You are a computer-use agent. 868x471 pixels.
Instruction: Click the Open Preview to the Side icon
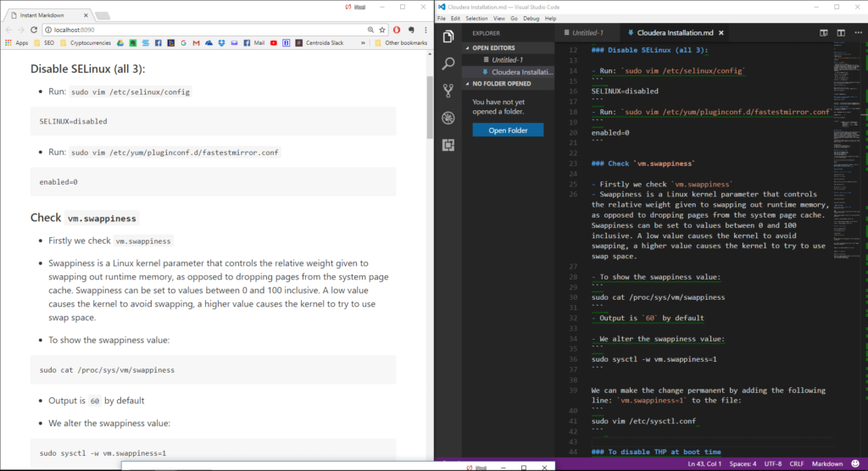click(x=824, y=33)
